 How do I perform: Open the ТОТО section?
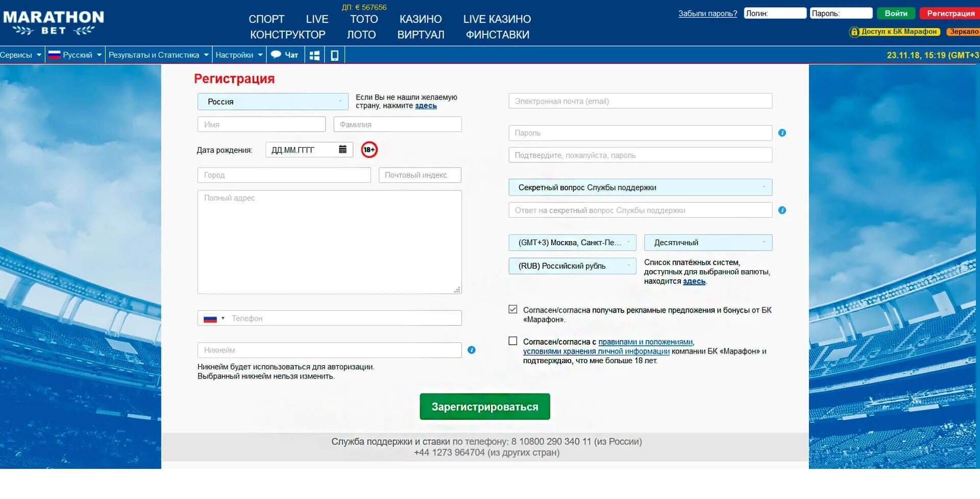pyautogui.click(x=364, y=19)
